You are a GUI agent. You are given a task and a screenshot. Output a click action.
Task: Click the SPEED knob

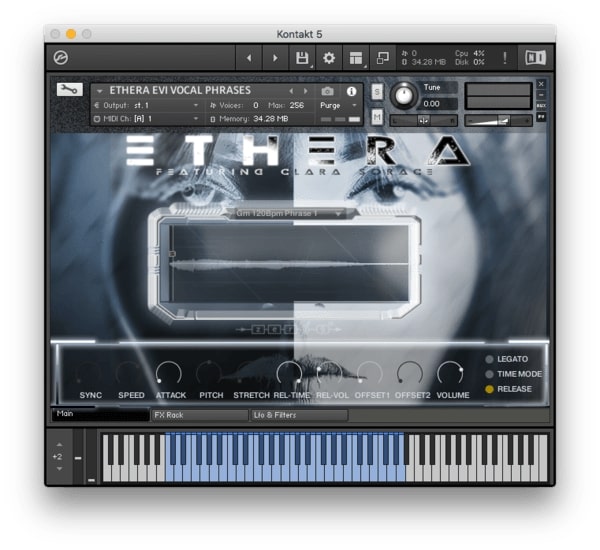pos(129,373)
